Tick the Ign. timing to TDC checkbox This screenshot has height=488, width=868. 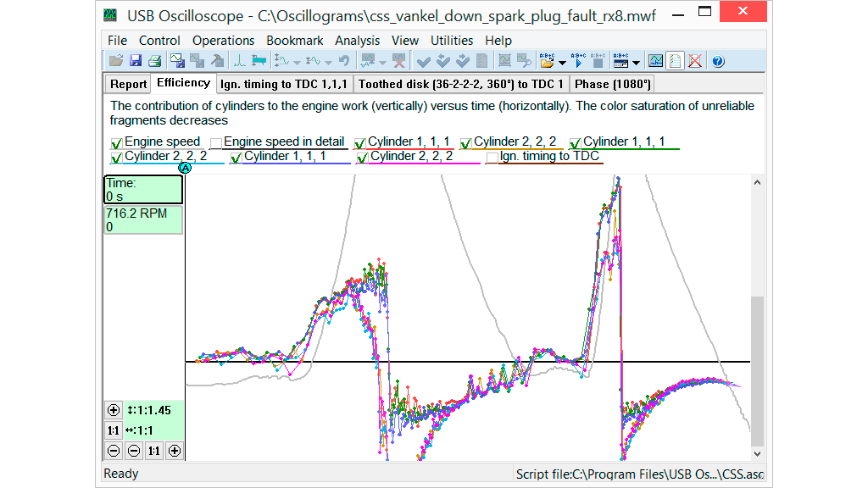click(492, 157)
